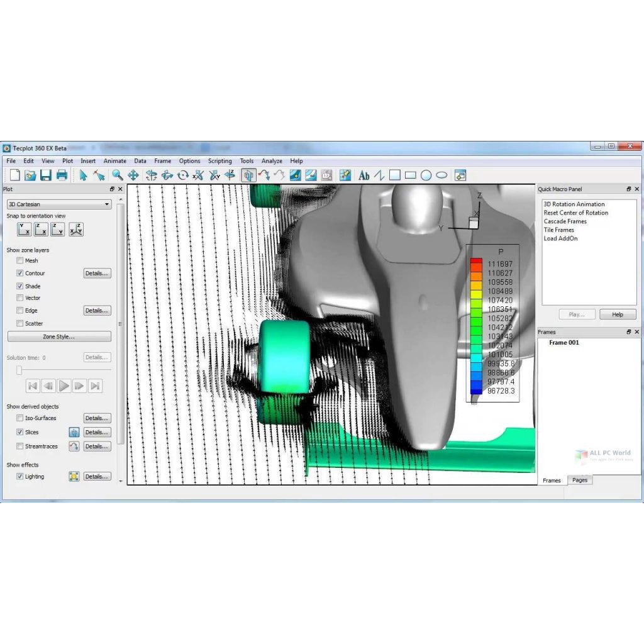Open Details for Iso-Surfaces

pyautogui.click(x=97, y=418)
